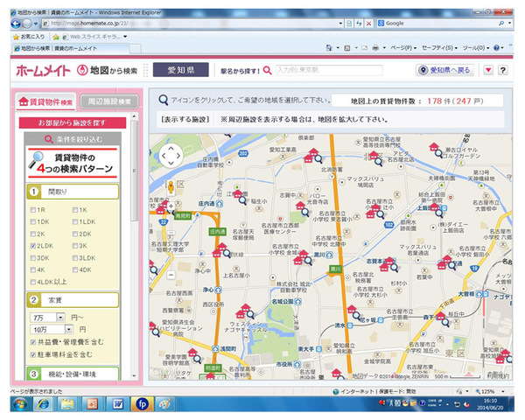Image resolution: width=525 pixels, height=420 pixels.
Task: Expand the ③ 機能・設備・環境 section
Action: click(73, 374)
